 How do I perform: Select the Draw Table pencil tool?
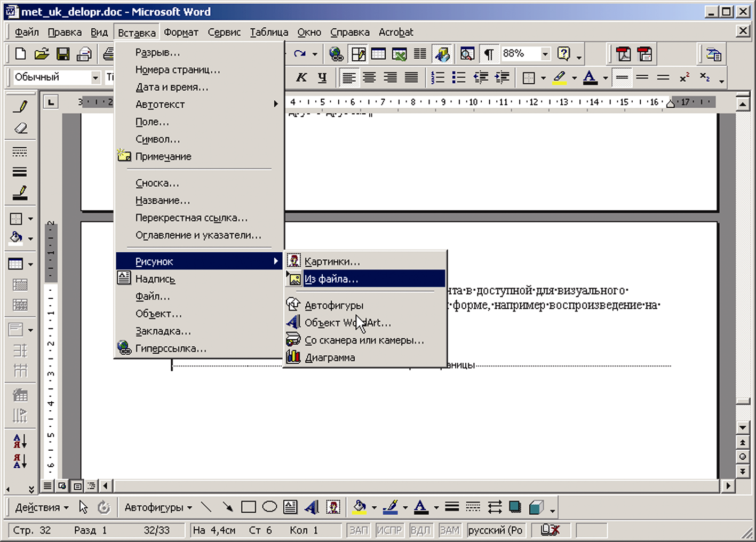(x=20, y=106)
